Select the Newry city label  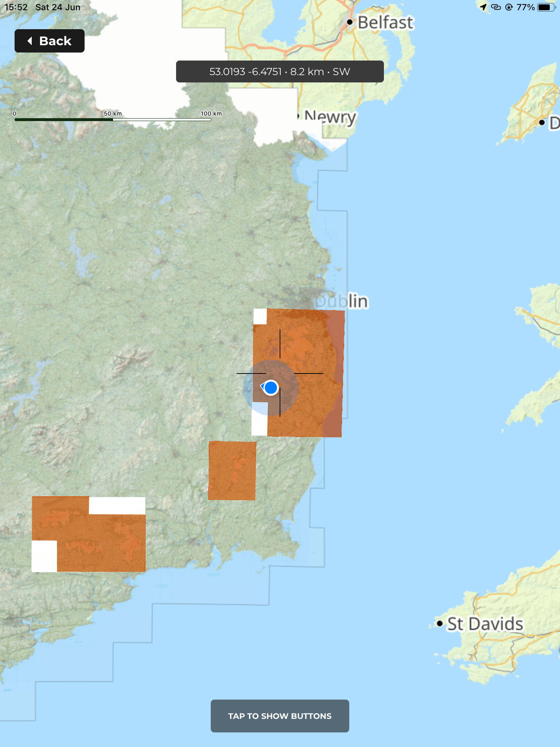tap(330, 117)
